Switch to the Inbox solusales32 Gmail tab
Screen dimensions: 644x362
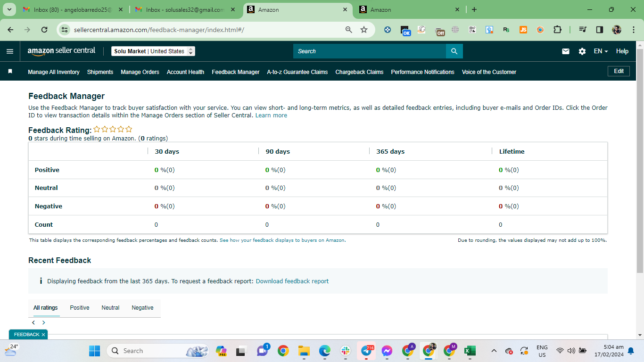pos(186,9)
